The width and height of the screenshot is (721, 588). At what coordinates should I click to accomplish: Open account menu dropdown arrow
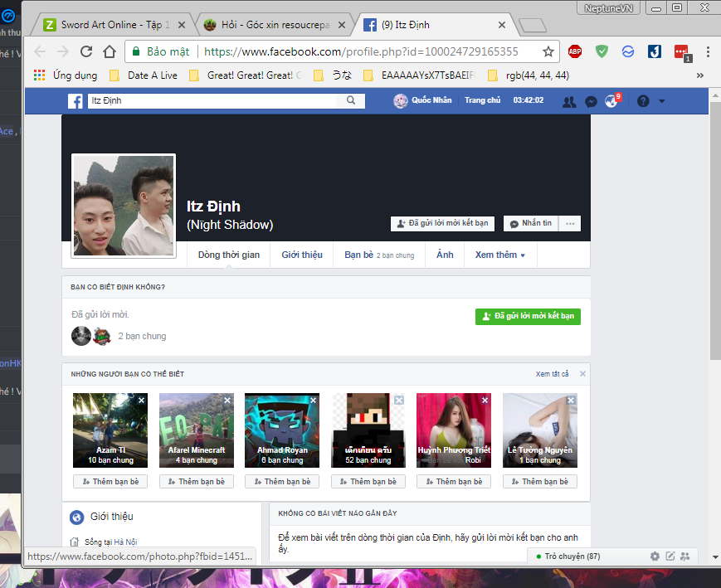(x=662, y=101)
